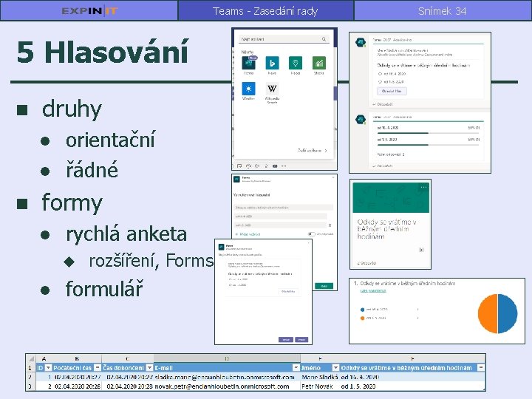This screenshot has width=532, height=399.
Task: Open the ellipsis menu on the green form card
Action: (x=423, y=187)
